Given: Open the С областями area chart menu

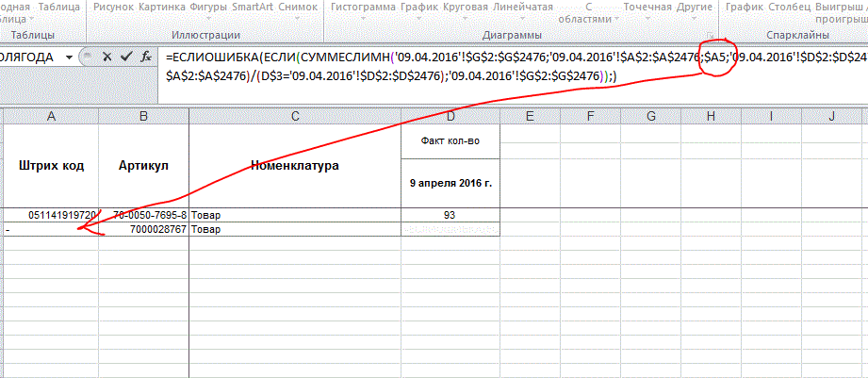Looking at the screenshot, I should pyautogui.click(x=588, y=13).
